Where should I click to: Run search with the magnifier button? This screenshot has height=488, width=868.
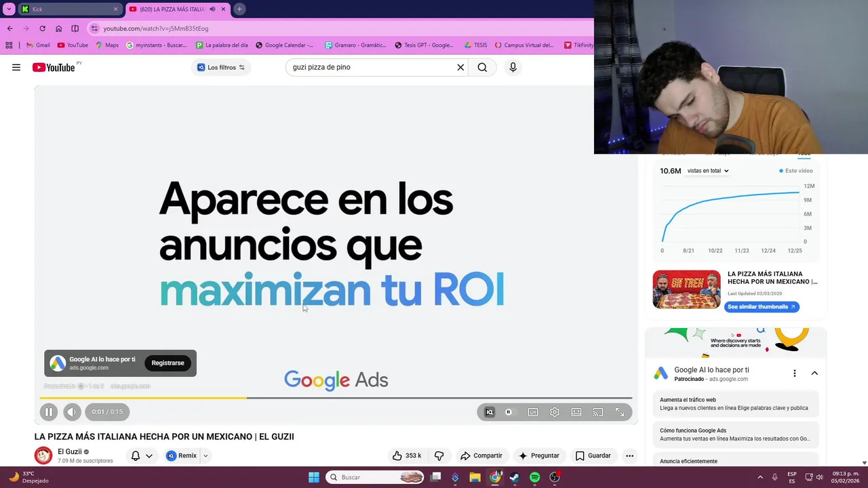point(482,67)
